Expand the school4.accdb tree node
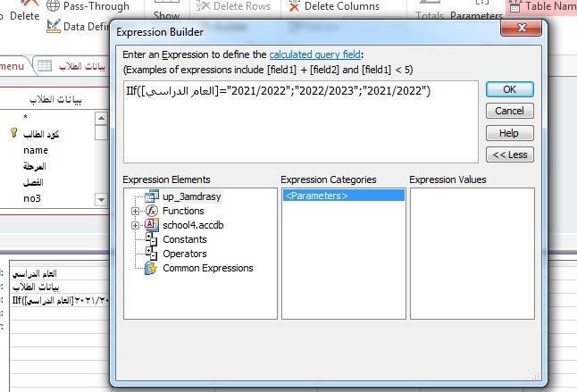577x392 pixels. [x=136, y=225]
